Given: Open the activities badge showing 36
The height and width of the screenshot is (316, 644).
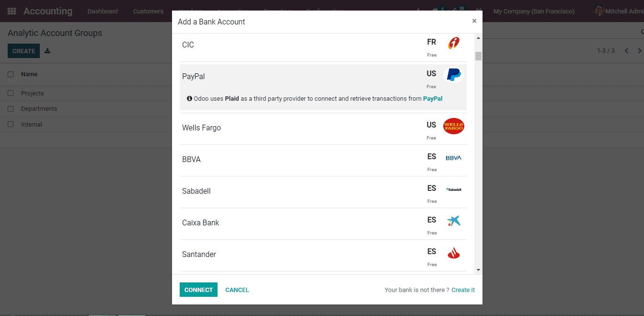Looking at the screenshot, I should (x=459, y=8).
